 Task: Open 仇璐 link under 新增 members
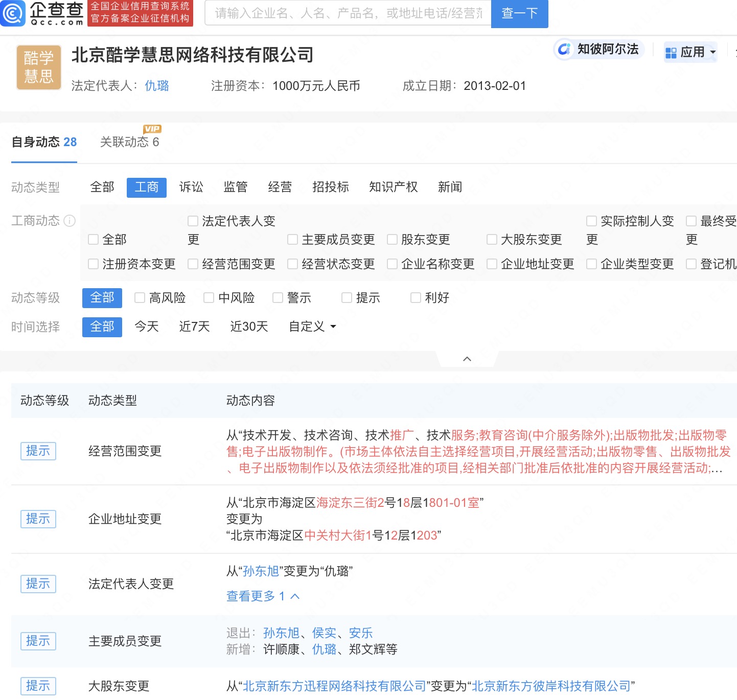(325, 649)
